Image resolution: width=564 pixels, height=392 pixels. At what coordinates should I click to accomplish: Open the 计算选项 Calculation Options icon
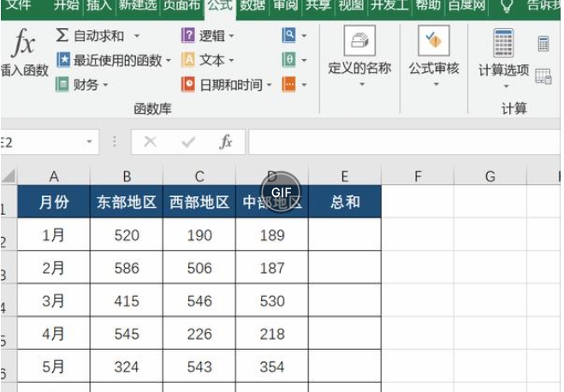click(x=503, y=43)
